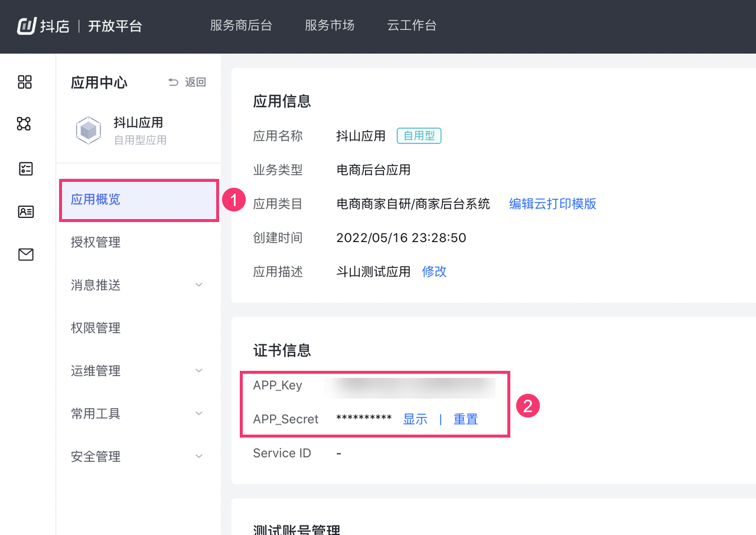Click the 自用型 tag
Screen dimensions: 756x535
(419, 136)
